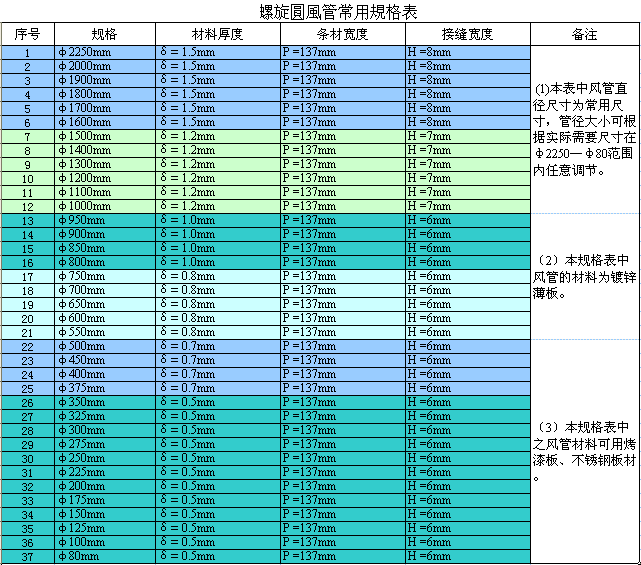This screenshot has height=565, width=641.
Task: Click the Φ500mm specification cell
Action: click(104, 346)
